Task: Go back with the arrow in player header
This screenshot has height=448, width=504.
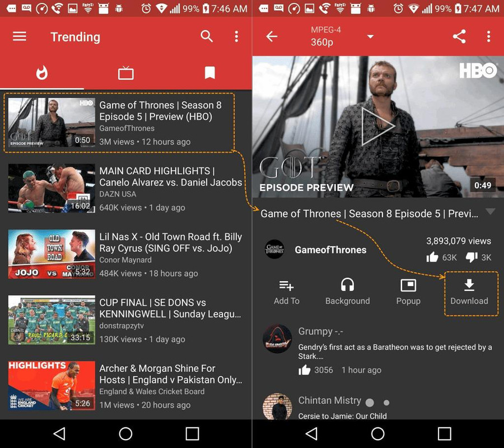Action: 272,36
